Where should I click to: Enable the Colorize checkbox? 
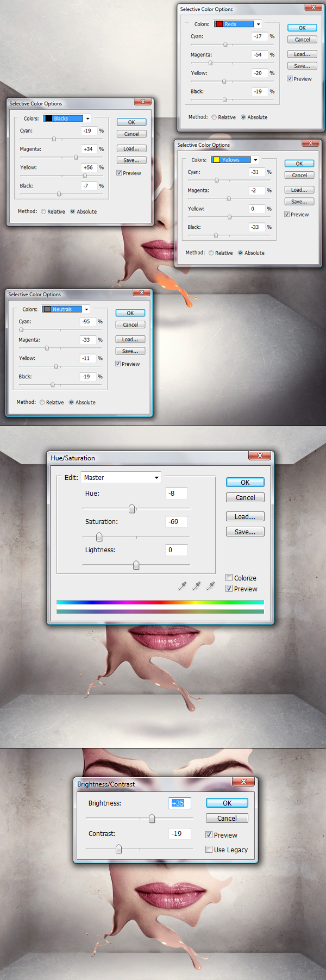pos(229,578)
